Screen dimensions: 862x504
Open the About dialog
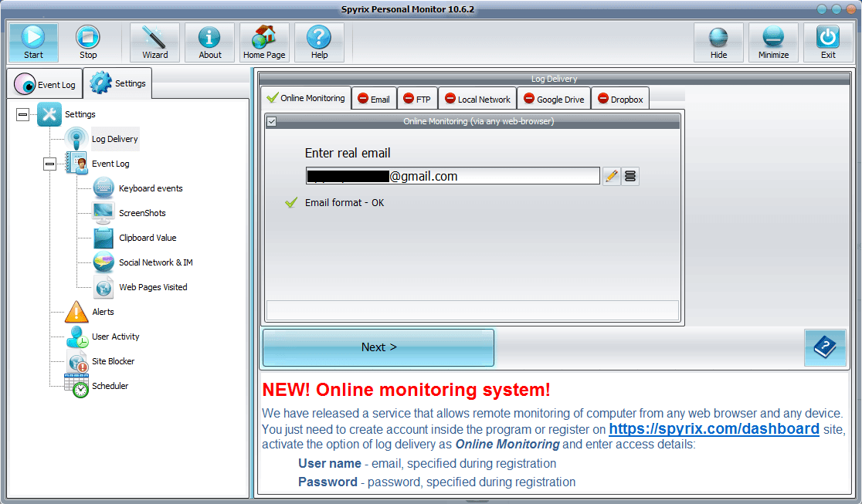[x=209, y=42]
